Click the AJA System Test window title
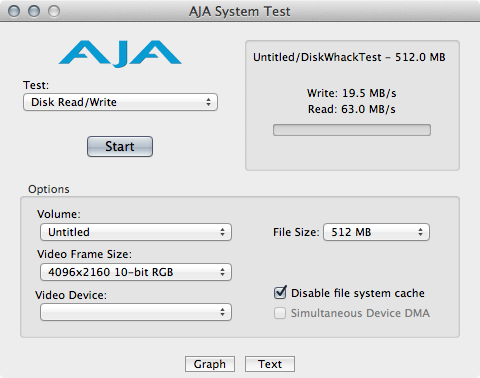Screen dimensions: 480x378 239,12
